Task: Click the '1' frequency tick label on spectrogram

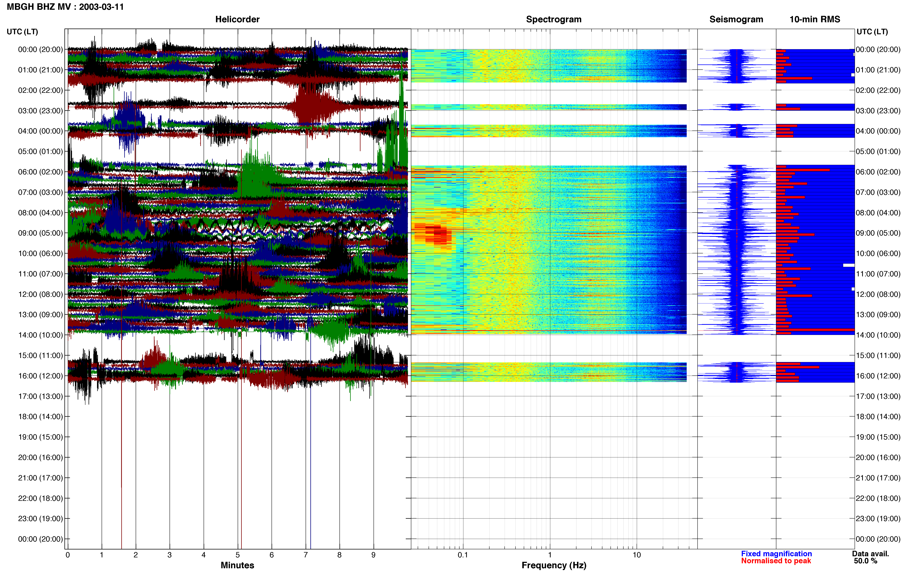Action: (550, 555)
